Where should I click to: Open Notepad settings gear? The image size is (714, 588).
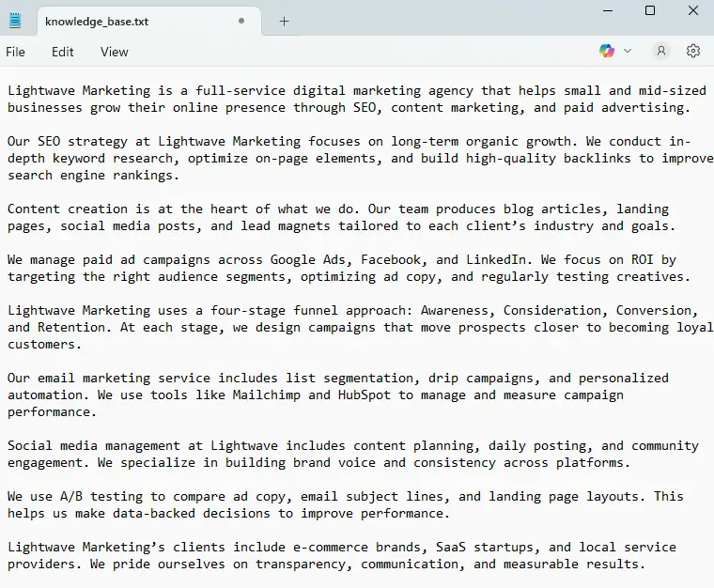(x=693, y=51)
